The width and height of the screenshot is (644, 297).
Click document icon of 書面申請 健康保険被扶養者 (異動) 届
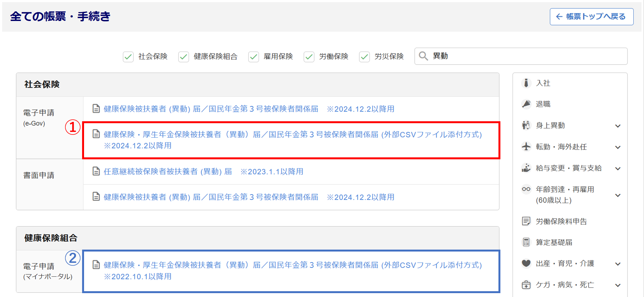click(x=96, y=196)
